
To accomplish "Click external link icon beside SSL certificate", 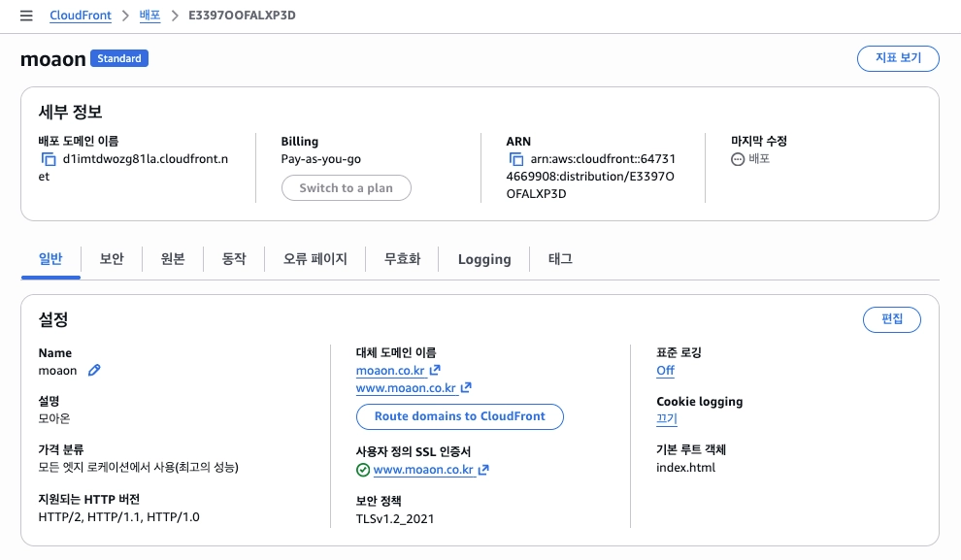I will pos(483,470).
